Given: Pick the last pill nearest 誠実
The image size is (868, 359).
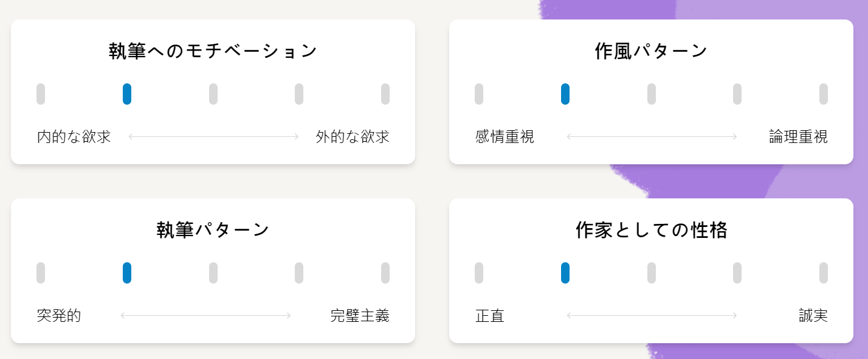Looking at the screenshot, I should point(824,273).
